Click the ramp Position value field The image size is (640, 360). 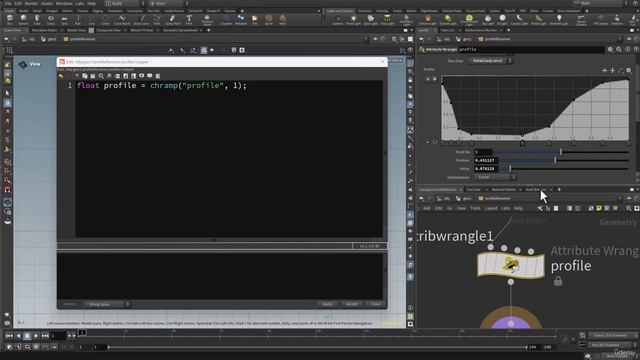point(485,160)
